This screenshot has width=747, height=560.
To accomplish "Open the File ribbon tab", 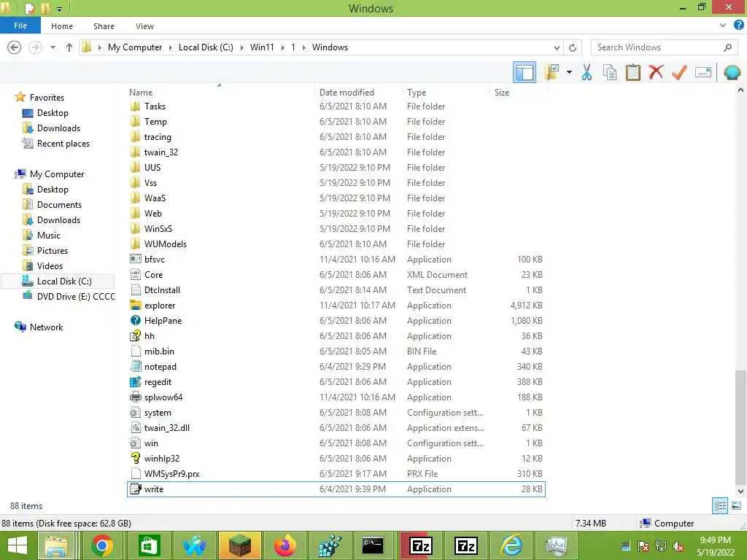I will 20,26.
